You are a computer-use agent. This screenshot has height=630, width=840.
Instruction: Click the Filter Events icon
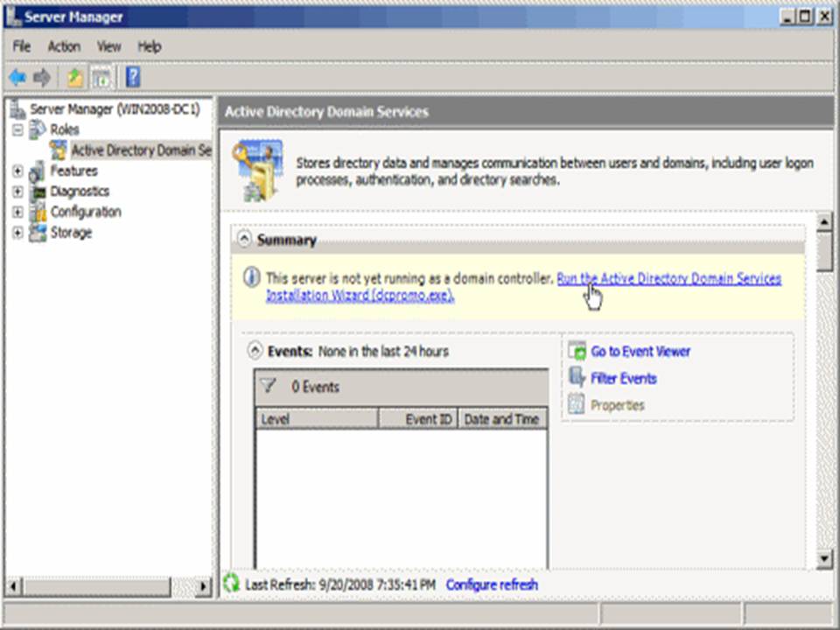577,377
